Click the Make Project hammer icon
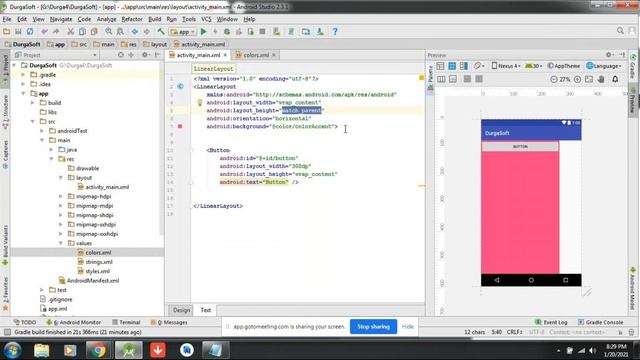 (x=161, y=31)
